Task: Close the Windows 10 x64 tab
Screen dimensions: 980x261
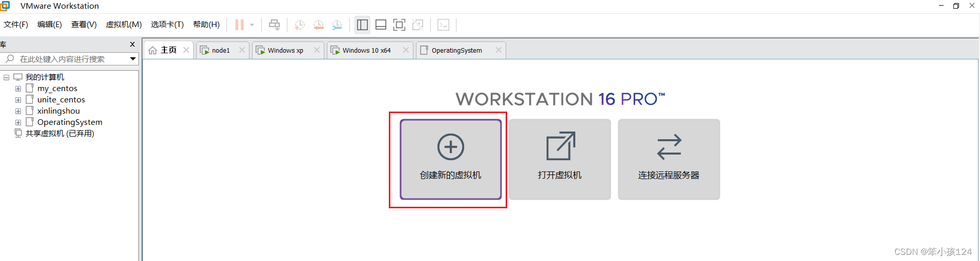Action: [x=406, y=50]
